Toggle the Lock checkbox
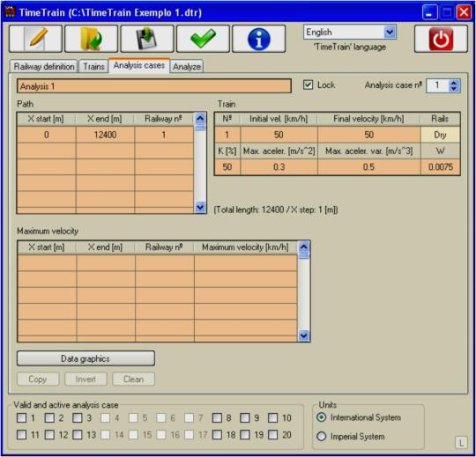This screenshot has width=476, height=457. (x=308, y=85)
